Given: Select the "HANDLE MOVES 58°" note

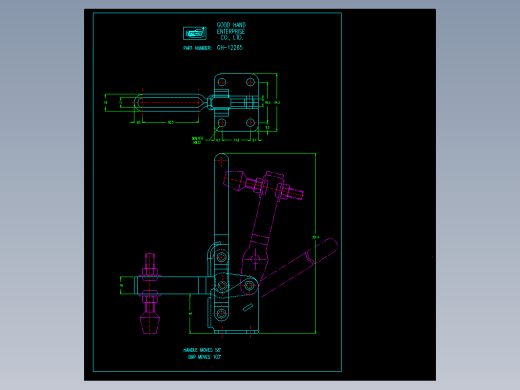Looking at the screenshot, I should 202,350.
